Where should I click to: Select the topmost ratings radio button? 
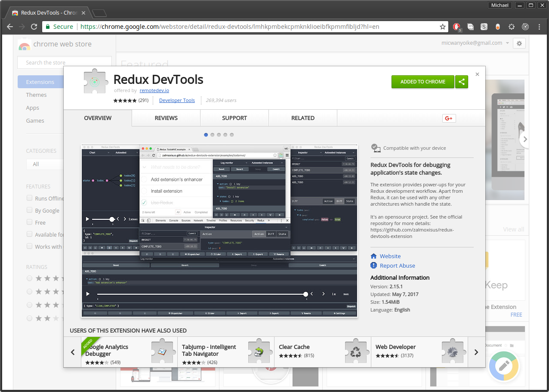tap(30, 278)
